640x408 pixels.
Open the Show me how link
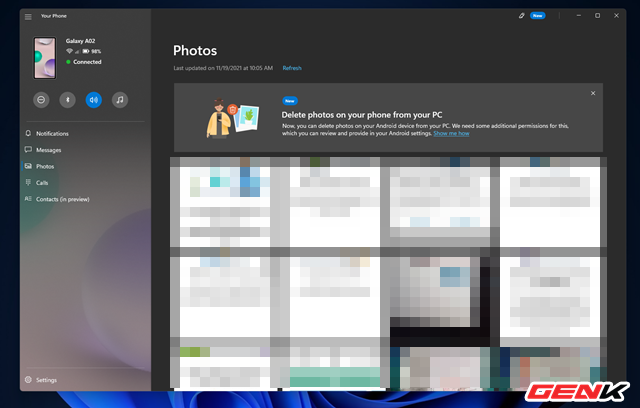pos(451,133)
